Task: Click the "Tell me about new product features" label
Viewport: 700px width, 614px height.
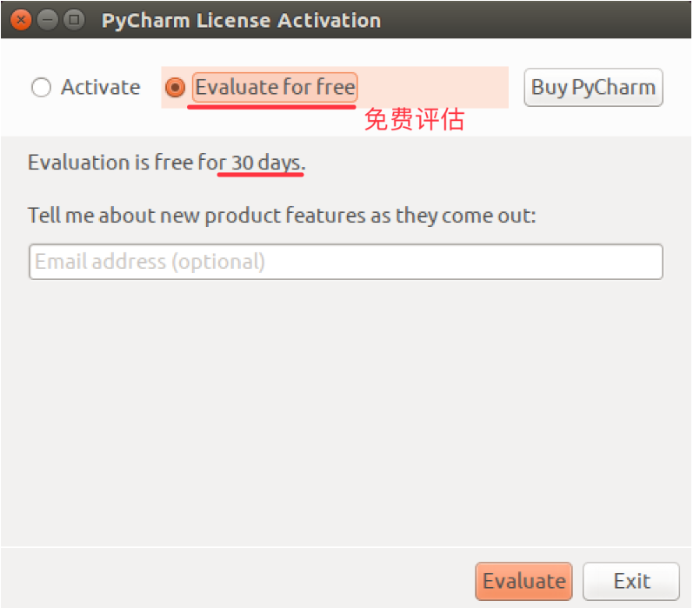Action: pos(282,215)
